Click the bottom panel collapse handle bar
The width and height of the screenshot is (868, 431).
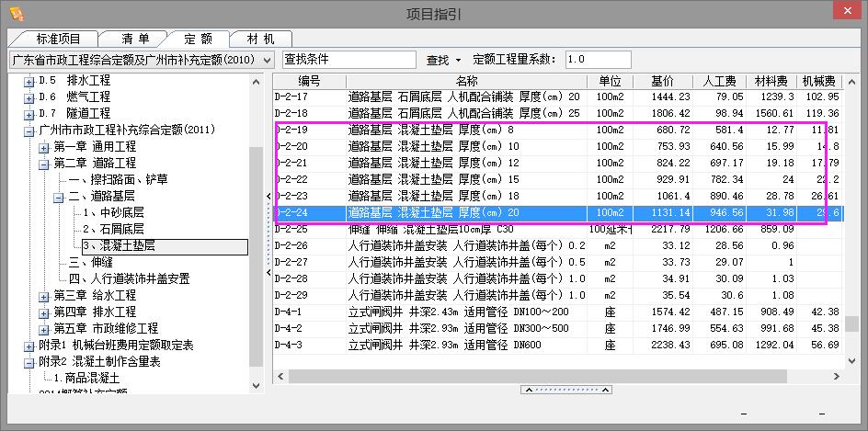click(x=565, y=390)
